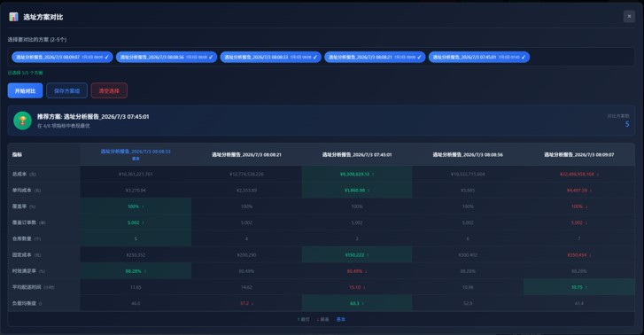Click the 选择要对比的方案 (2-5个) label
Viewport: 644px width, 335px height.
coord(37,40)
